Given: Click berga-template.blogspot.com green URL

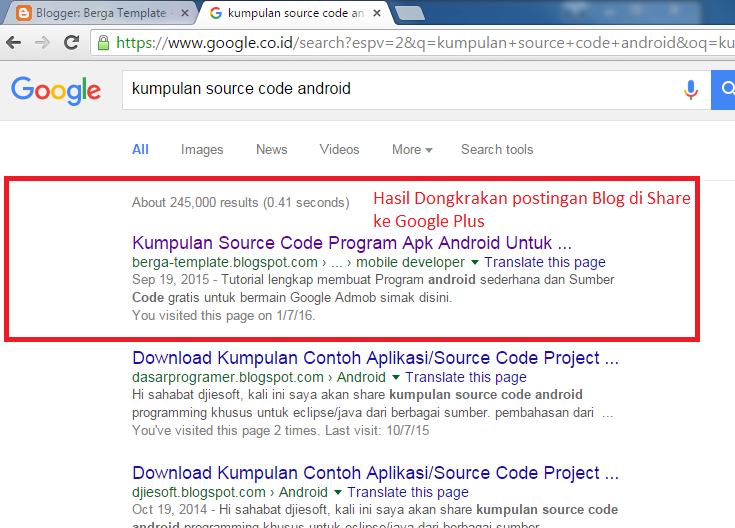Looking at the screenshot, I should tap(225, 262).
